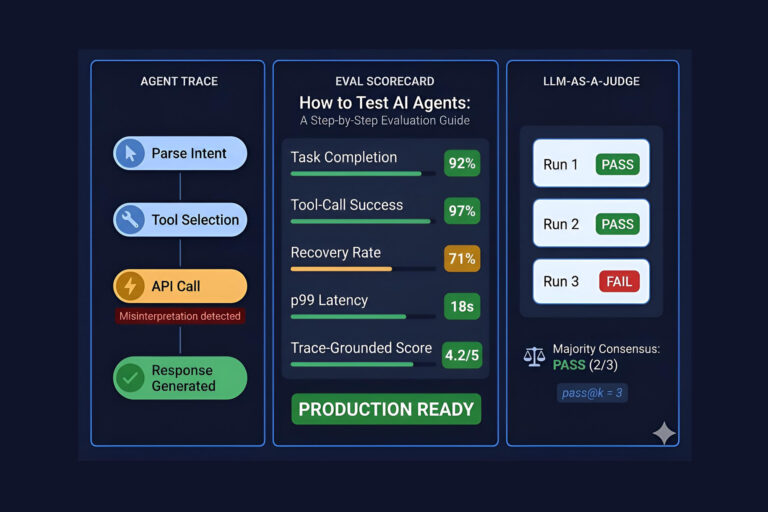The image size is (768, 512).
Task: Click the PRODUCTION READY button
Action: click(x=386, y=409)
